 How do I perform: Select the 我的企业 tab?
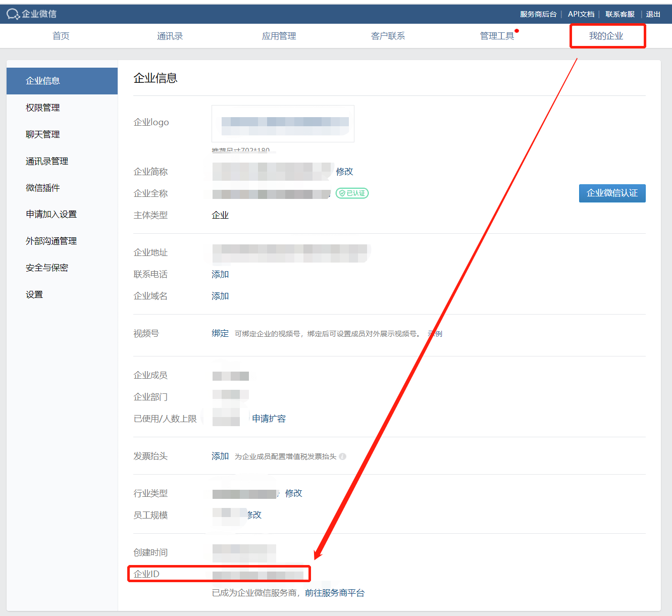(606, 36)
